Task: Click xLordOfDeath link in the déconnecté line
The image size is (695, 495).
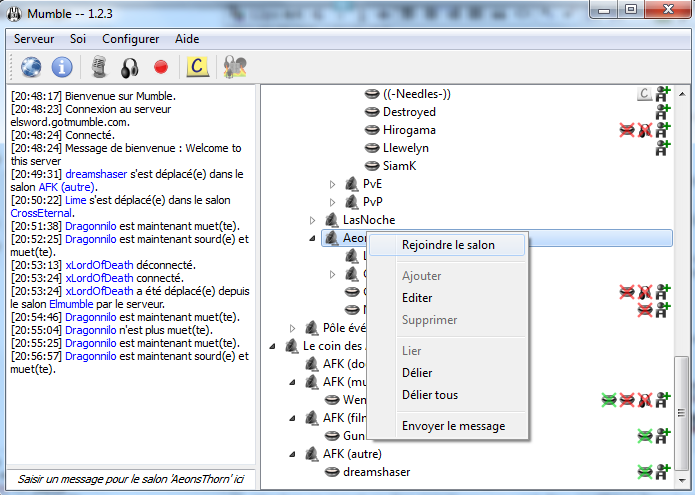Action: [99, 265]
